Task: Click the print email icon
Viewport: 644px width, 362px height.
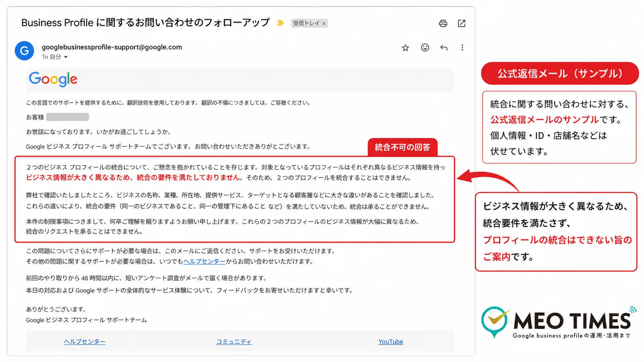Action: (x=443, y=23)
